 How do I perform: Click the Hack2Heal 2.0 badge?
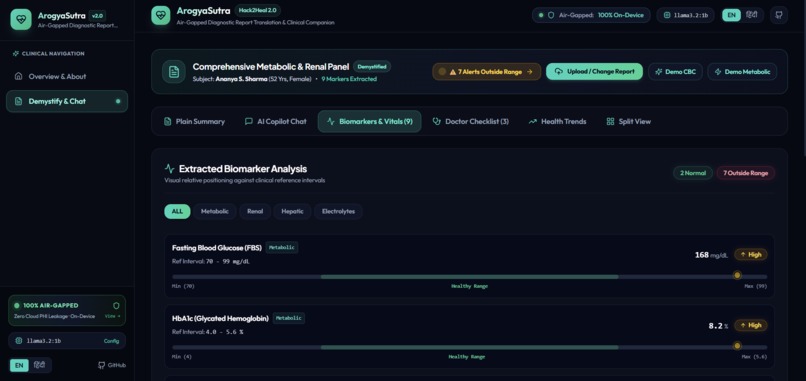pyautogui.click(x=258, y=10)
